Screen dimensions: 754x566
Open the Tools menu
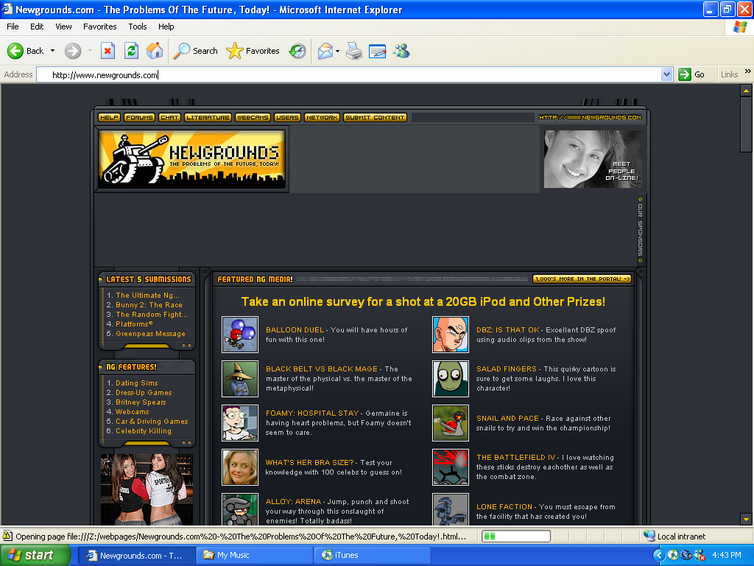coord(137,27)
